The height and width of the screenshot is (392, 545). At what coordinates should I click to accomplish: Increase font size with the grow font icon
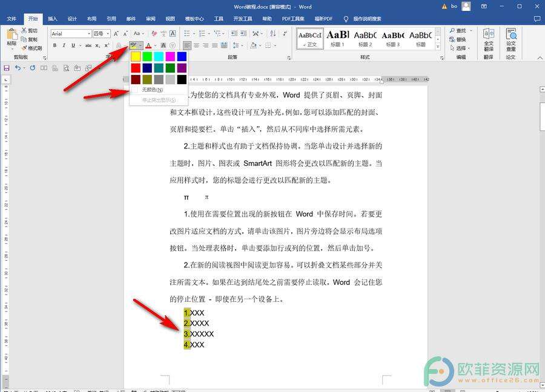[116, 34]
